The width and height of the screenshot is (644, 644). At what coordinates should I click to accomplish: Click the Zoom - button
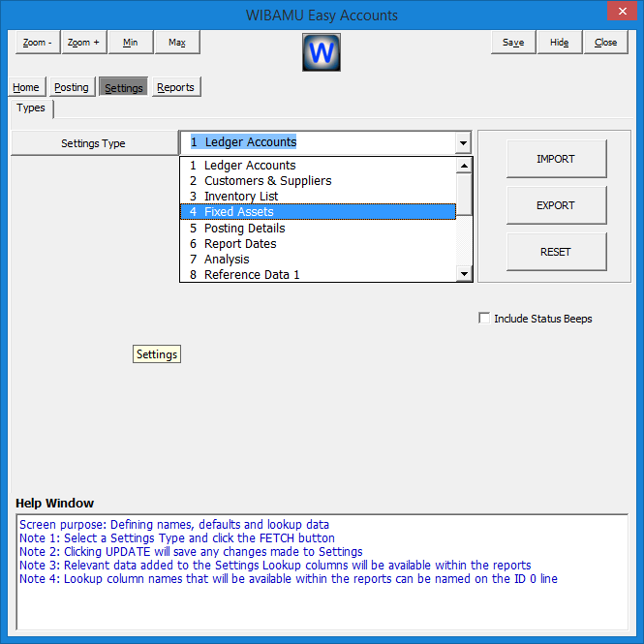pyautogui.click(x=38, y=43)
